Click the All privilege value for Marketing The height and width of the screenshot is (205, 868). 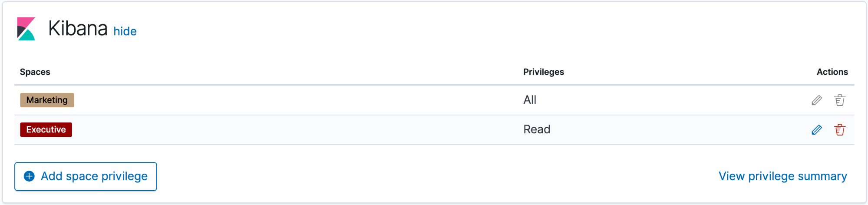[530, 100]
